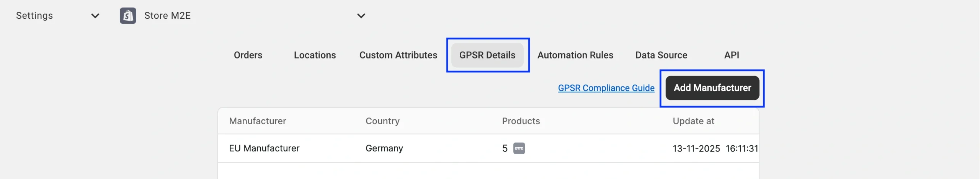The width and height of the screenshot is (980, 179).
Task: Select the Germany country cell
Action: tap(384, 148)
